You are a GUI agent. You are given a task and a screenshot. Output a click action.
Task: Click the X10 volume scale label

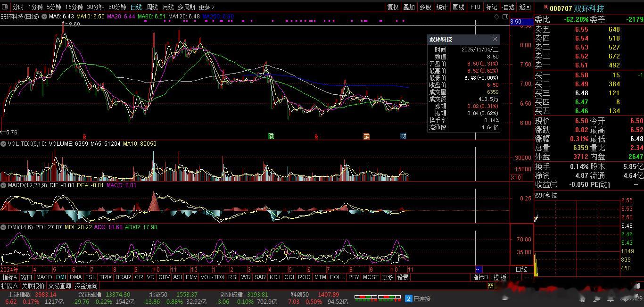(x=516, y=177)
